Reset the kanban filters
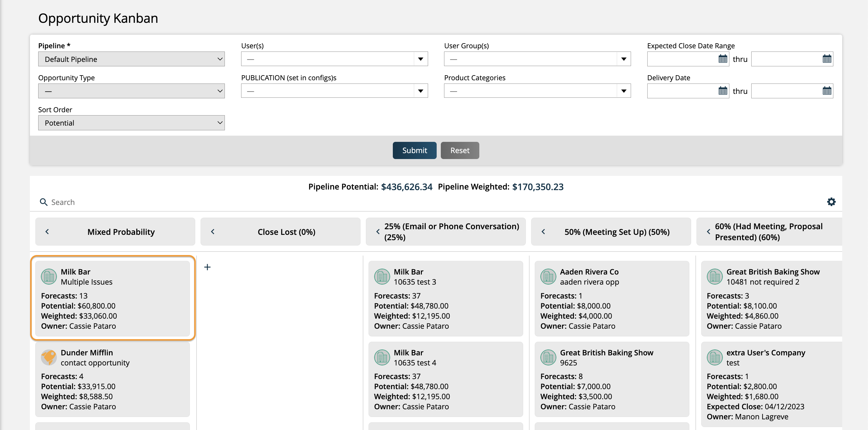Screen dimensions: 868x430 pyautogui.click(x=459, y=150)
